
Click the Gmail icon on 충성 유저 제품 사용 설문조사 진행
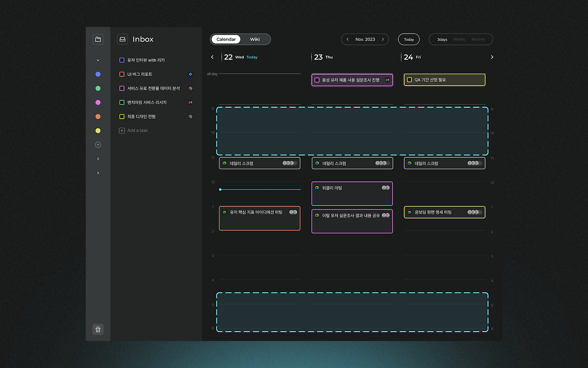pos(387,80)
